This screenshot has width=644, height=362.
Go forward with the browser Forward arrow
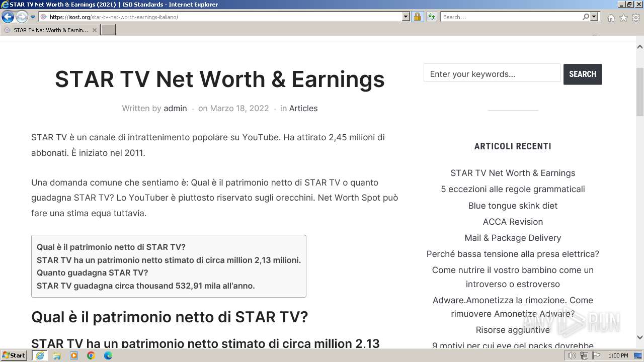[x=22, y=17]
